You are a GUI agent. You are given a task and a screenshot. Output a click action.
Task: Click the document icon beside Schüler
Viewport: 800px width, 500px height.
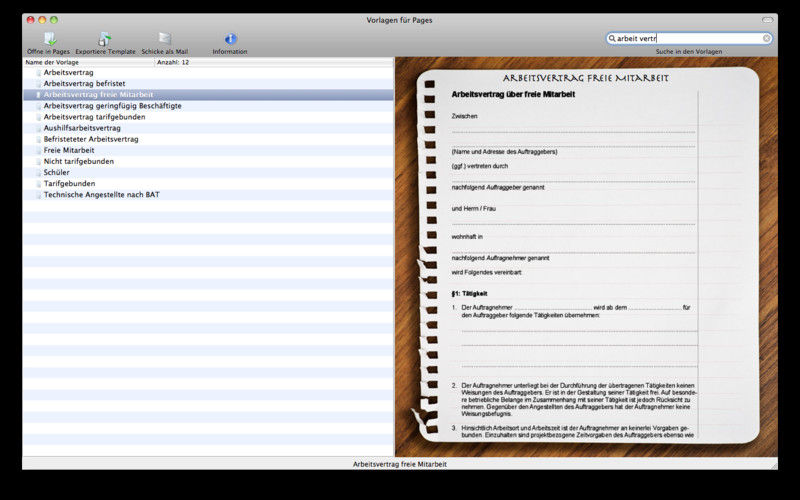38,172
